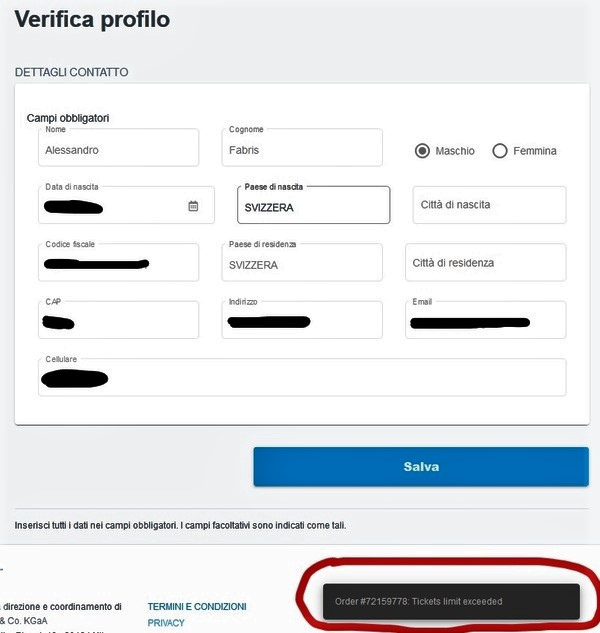
Task: Open the Privacy link
Action: [166, 623]
